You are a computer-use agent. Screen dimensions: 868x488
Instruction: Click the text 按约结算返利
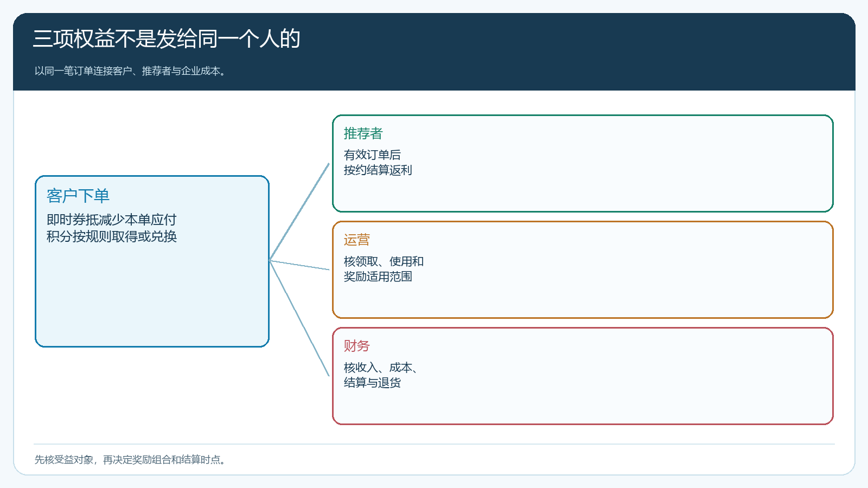(378, 170)
